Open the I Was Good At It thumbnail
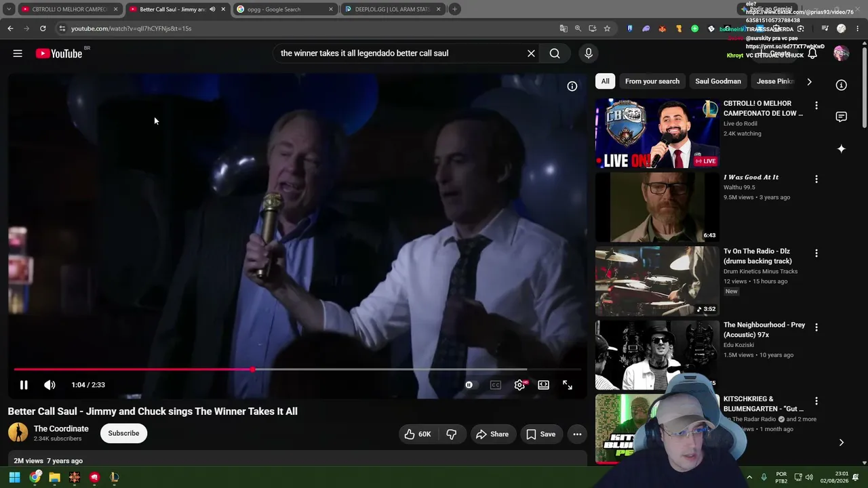The height and width of the screenshot is (488, 868). tap(657, 207)
